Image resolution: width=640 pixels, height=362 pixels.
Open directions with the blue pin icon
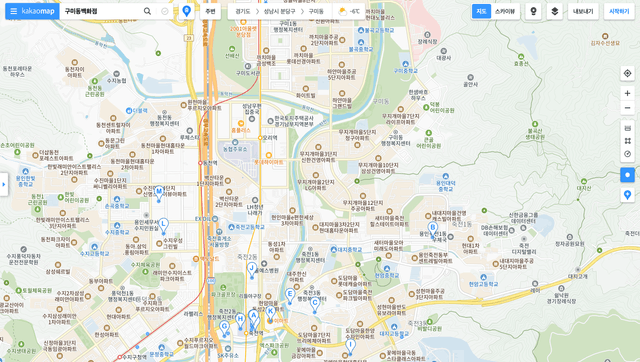tap(187, 11)
